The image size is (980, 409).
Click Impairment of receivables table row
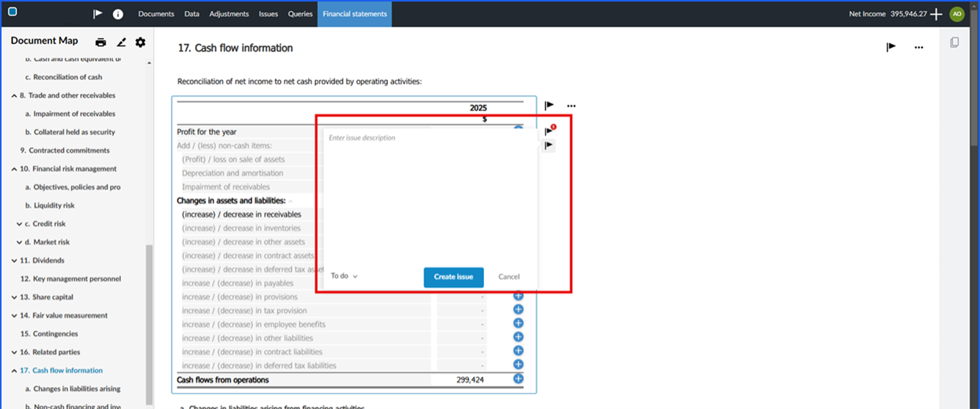[x=226, y=187]
